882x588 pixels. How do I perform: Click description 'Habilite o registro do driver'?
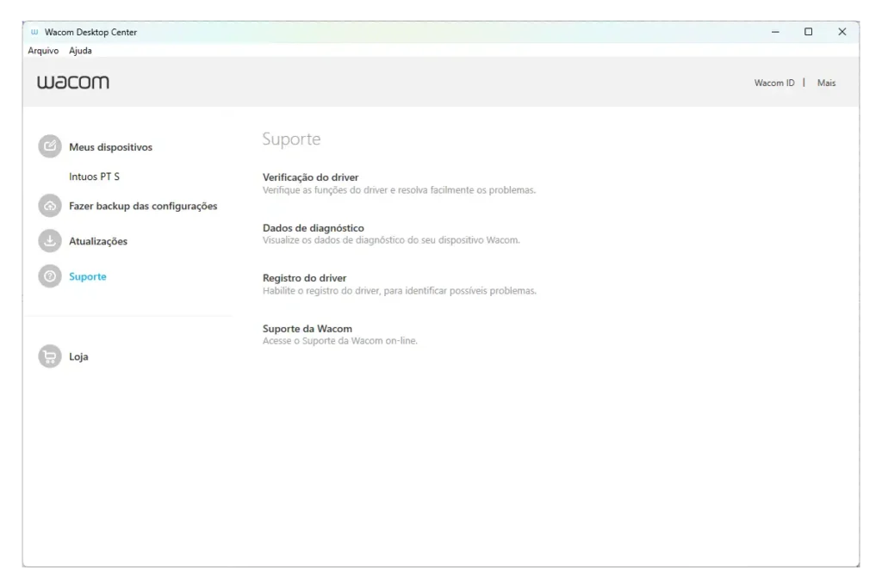(x=400, y=291)
